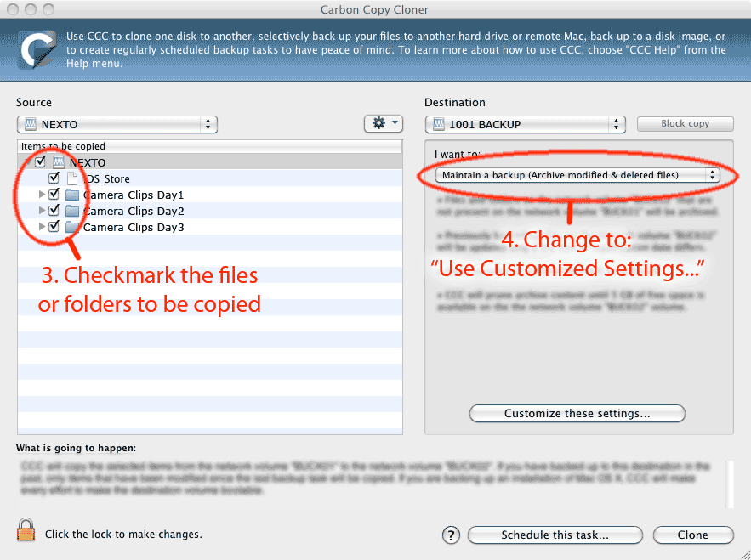Open the Destination 1001 BACKUP dropdown
Image resolution: width=751 pixels, height=560 pixels.
click(x=525, y=124)
